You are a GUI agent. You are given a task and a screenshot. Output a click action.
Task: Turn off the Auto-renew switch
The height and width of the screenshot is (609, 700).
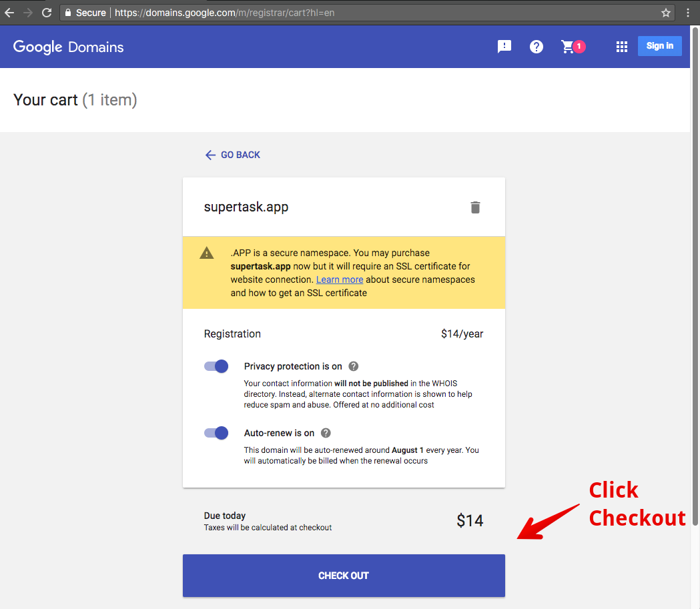(x=216, y=433)
